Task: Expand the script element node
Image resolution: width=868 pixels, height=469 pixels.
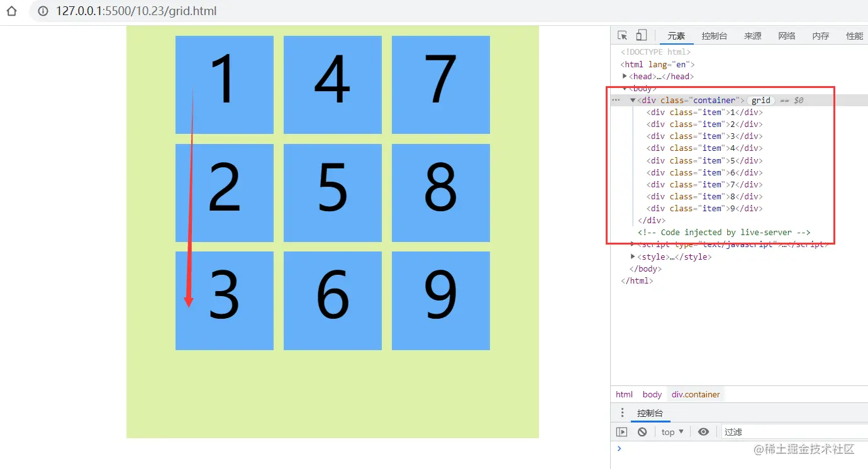Action: click(x=633, y=244)
